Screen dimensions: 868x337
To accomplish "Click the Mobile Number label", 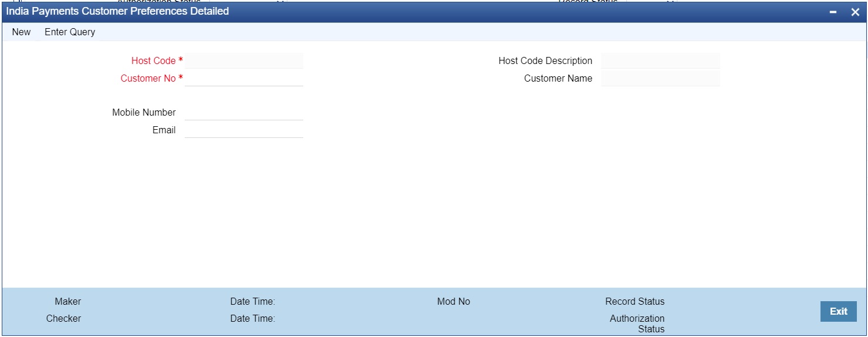I will click(x=144, y=112).
